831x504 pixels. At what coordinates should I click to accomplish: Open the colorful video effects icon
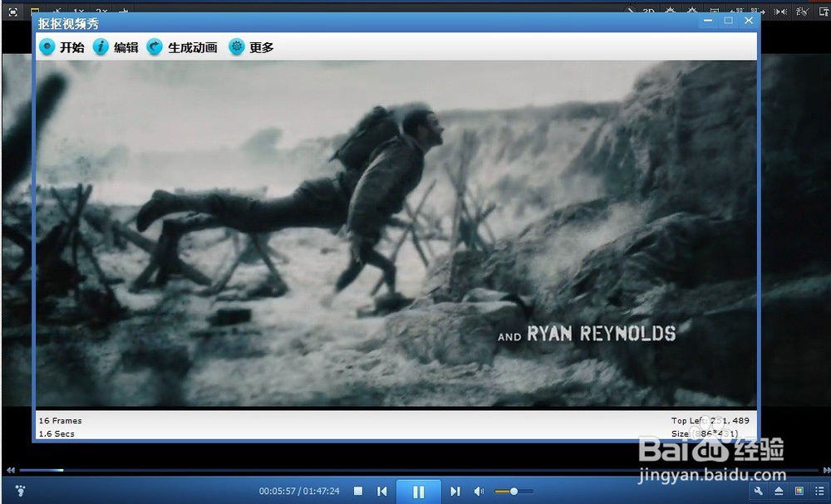click(x=799, y=491)
